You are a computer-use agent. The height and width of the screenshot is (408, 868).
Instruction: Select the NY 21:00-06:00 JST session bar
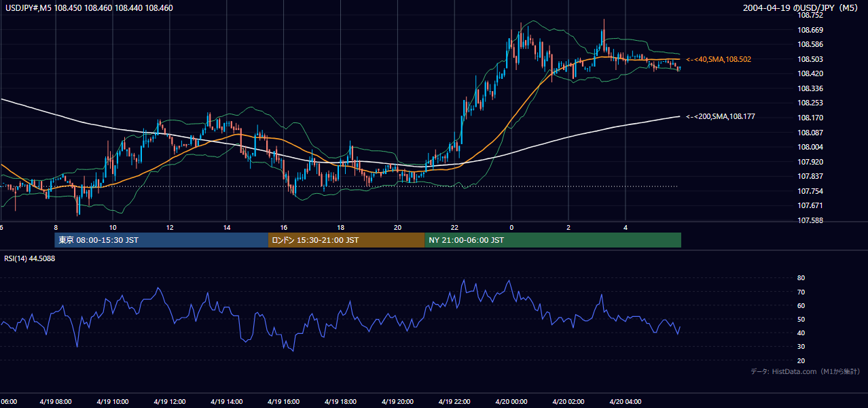(553, 240)
